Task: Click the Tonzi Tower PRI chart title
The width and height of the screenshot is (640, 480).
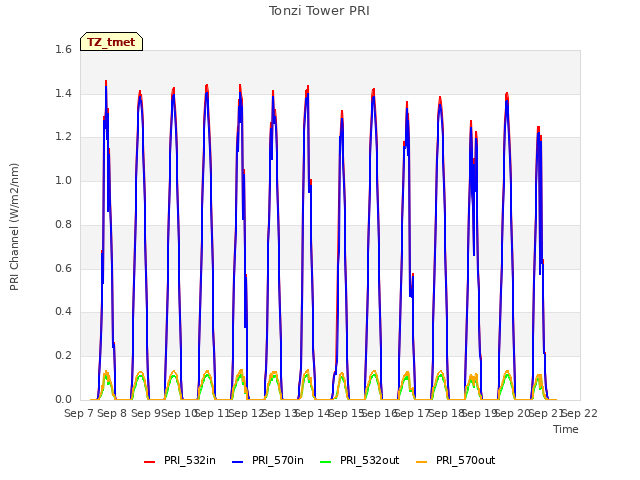Action: click(319, 11)
